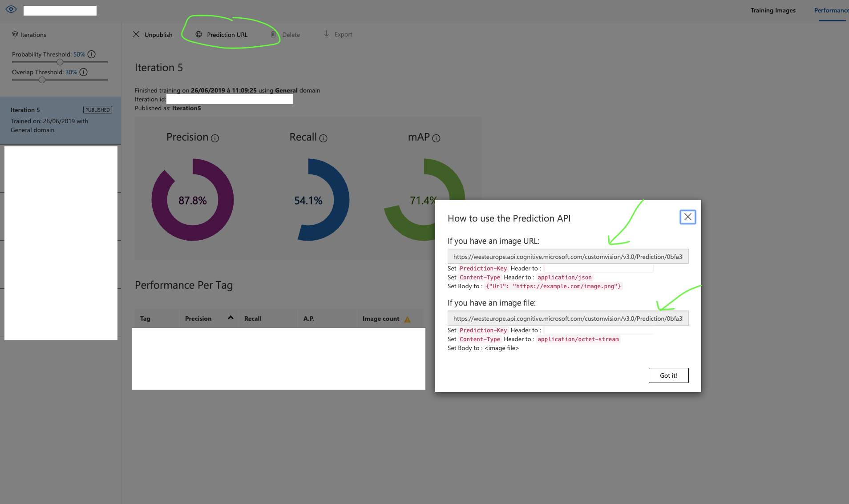
Task: Click the 50% probability threshold value
Action: pyautogui.click(x=79, y=54)
